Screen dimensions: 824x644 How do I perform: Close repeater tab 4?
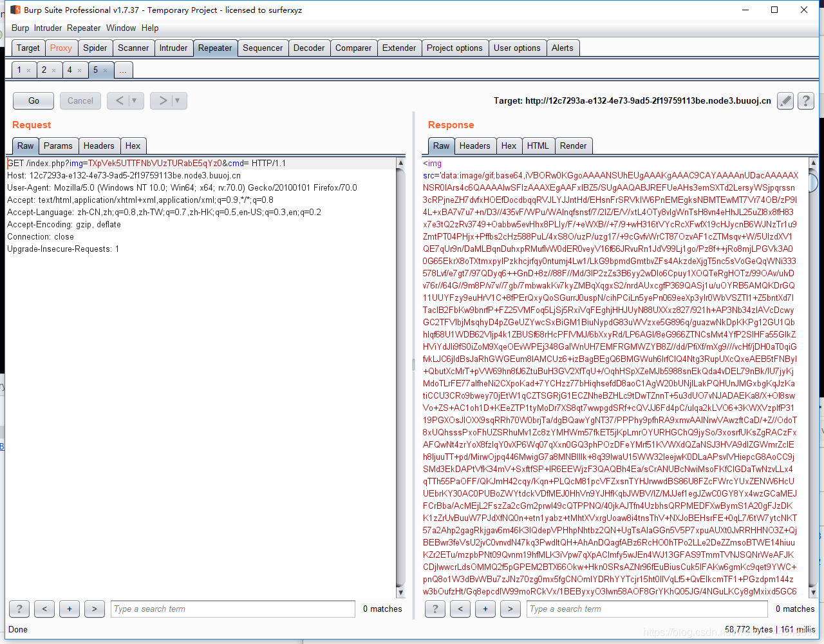[79, 70]
